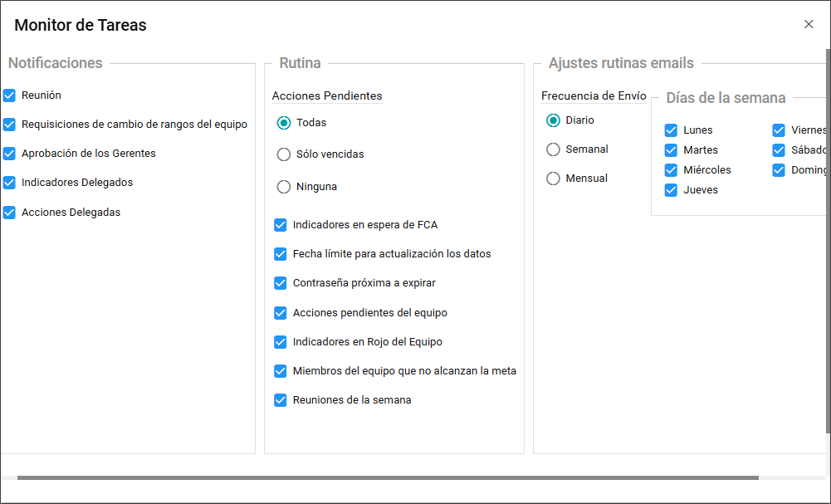831x504 pixels.
Task: Uncheck Indicadores Delegados checkbox
Action: click(x=9, y=183)
